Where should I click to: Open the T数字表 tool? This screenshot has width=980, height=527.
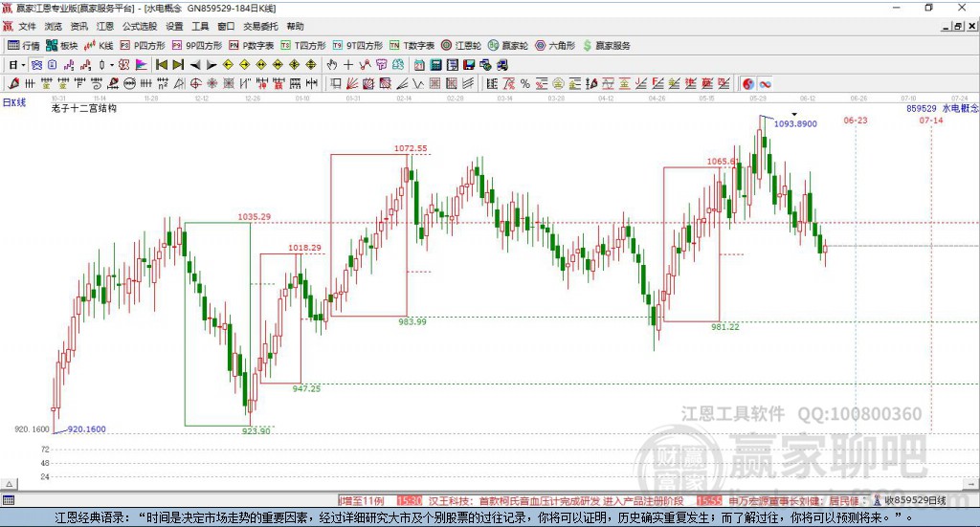[412, 46]
